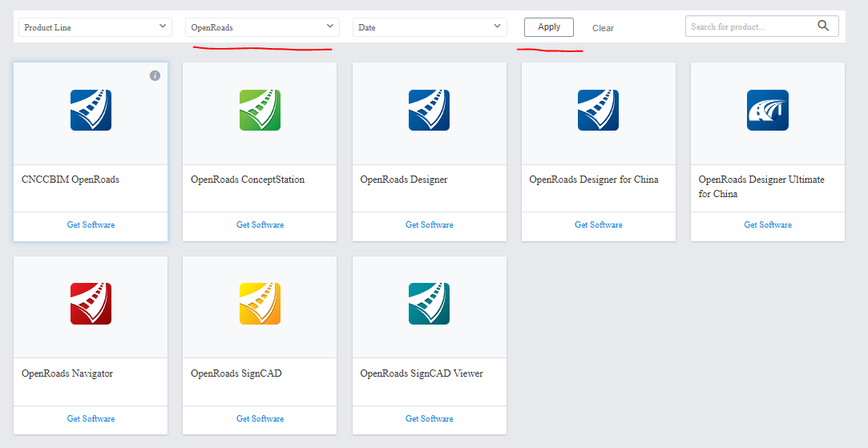
Task: Select the OpenRoads SignCAD title text
Action: pos(236,373)
